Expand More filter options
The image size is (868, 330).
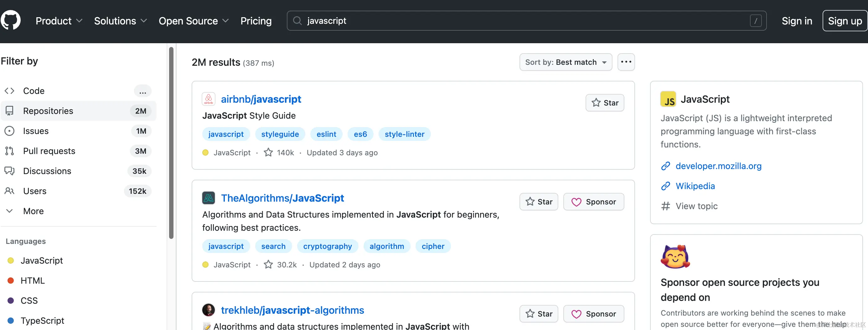coord(34,211)
